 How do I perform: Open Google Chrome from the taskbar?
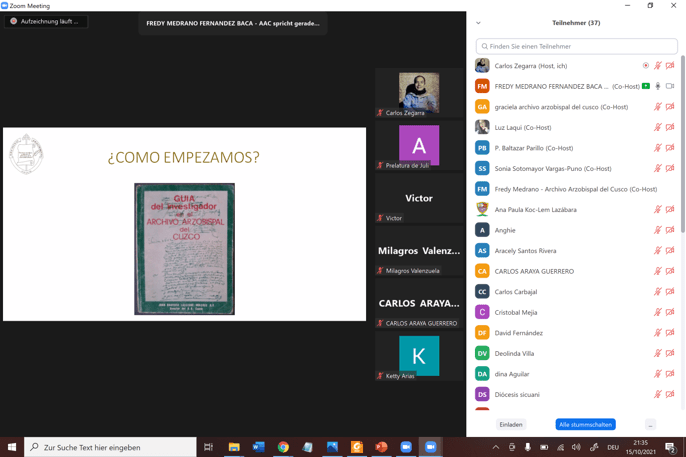[x=283, y=447]
